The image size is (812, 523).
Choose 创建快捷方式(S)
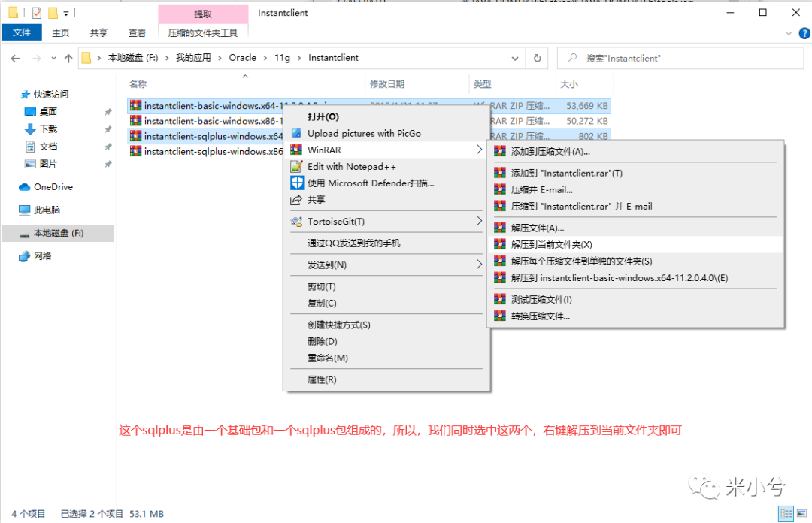(x=386, y=325)
